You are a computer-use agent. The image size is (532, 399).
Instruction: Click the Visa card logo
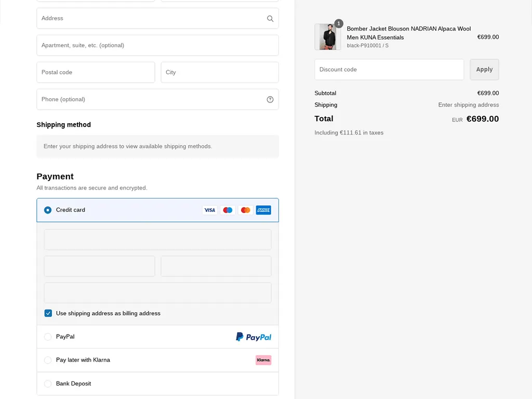pyautogui.click(x=210, y=210)
